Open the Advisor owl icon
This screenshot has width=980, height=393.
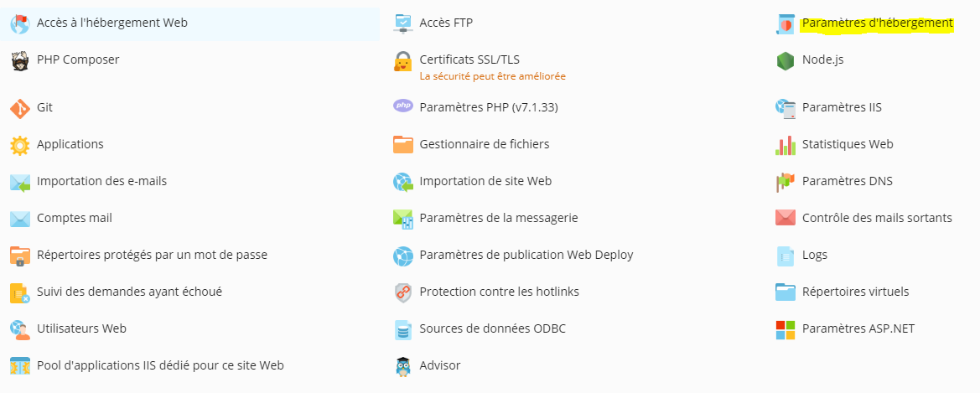[402, 366]
